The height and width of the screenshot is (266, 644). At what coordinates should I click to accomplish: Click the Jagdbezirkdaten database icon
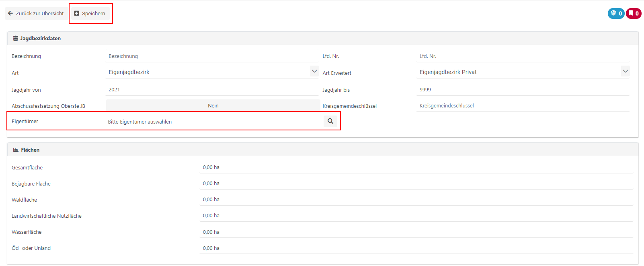click(15, 39)
